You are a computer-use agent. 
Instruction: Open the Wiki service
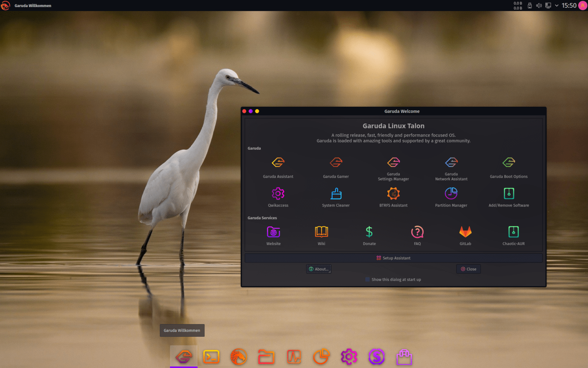[x=322, y=236]
